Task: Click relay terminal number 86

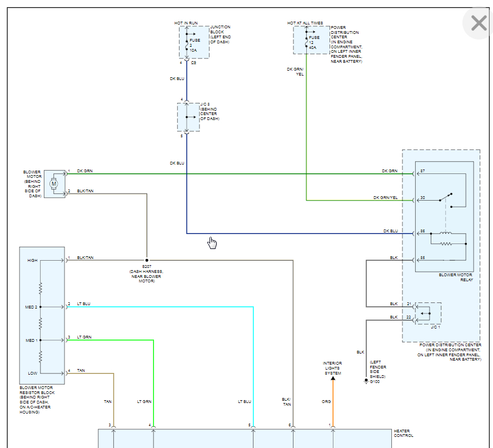Action: click(x=422, y=231)
